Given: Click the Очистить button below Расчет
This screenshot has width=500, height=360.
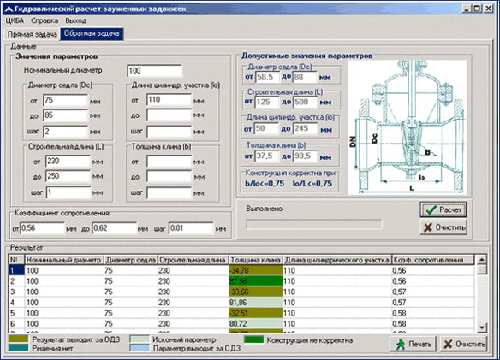Looking at the screenshot, I should click(443, 227).
